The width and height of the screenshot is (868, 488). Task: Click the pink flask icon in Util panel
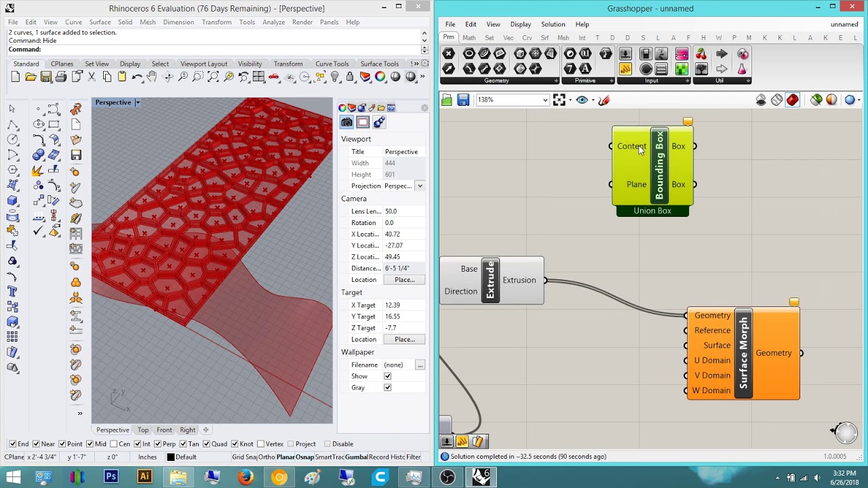click(743, 69)
